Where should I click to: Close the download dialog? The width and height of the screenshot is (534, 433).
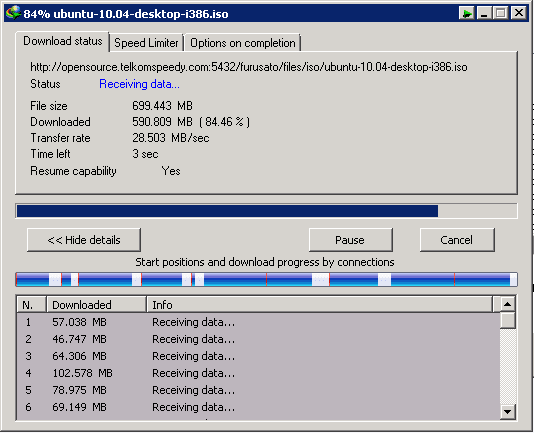pos(519,13)
